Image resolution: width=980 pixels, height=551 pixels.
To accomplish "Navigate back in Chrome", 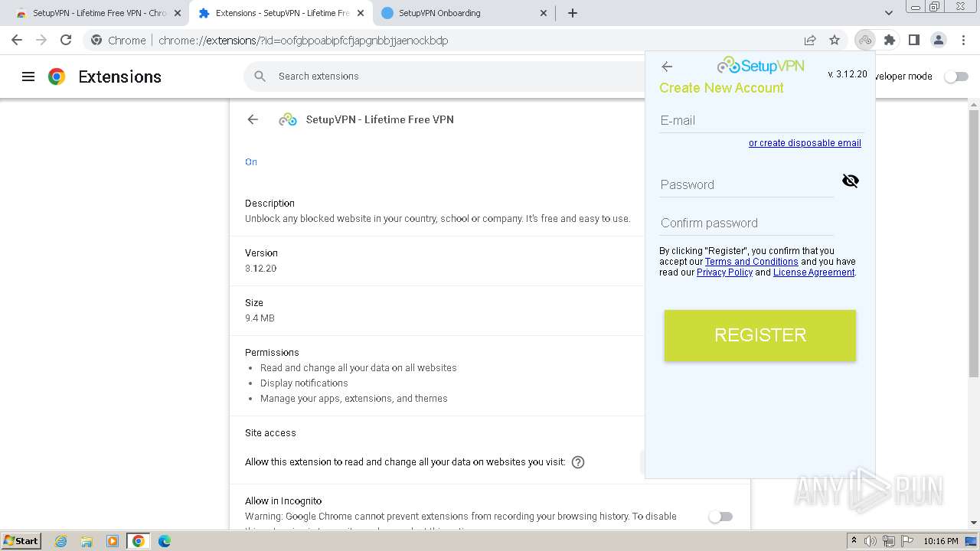I will (17, 40).
